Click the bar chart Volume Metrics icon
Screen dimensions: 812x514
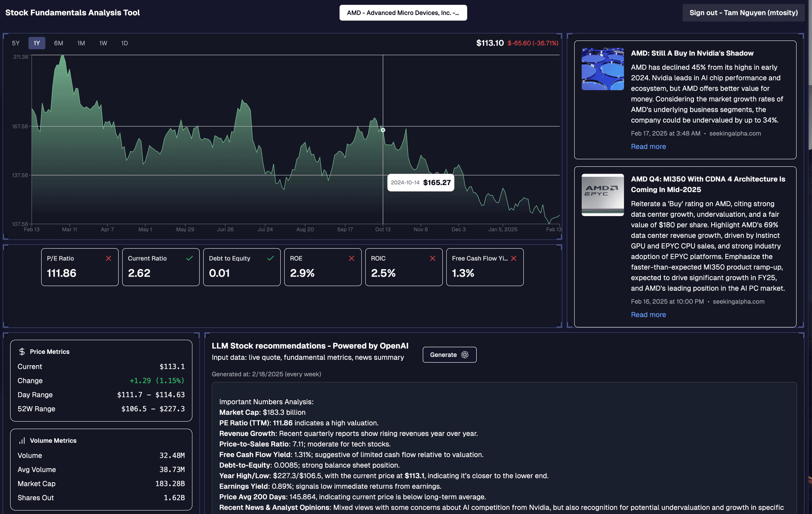22,441
